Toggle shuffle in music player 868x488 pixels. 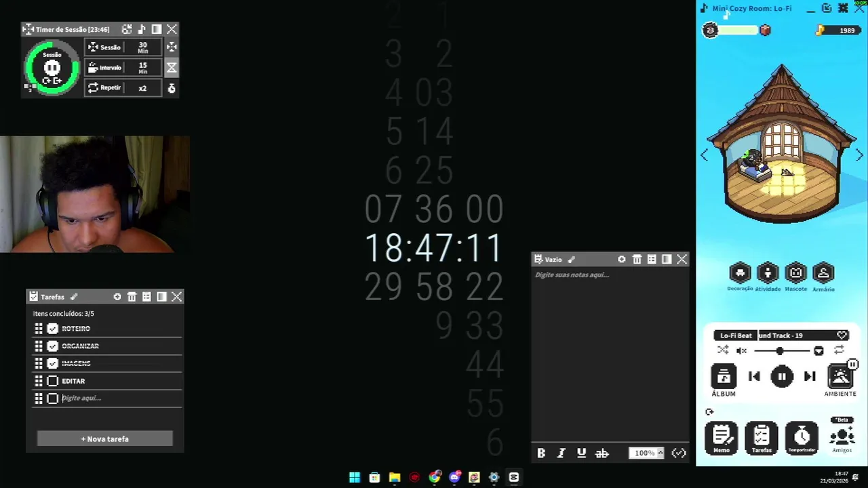click(x=723, y=350)
